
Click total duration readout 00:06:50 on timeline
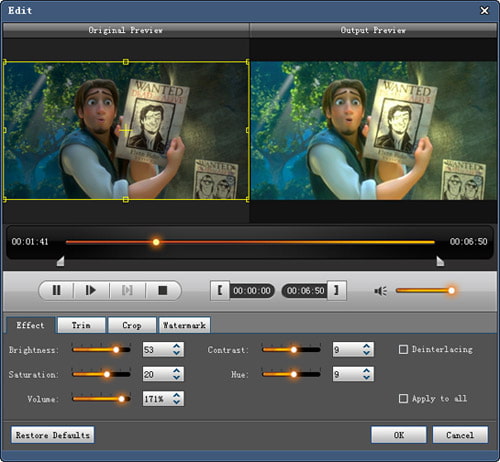coord(468,242)
